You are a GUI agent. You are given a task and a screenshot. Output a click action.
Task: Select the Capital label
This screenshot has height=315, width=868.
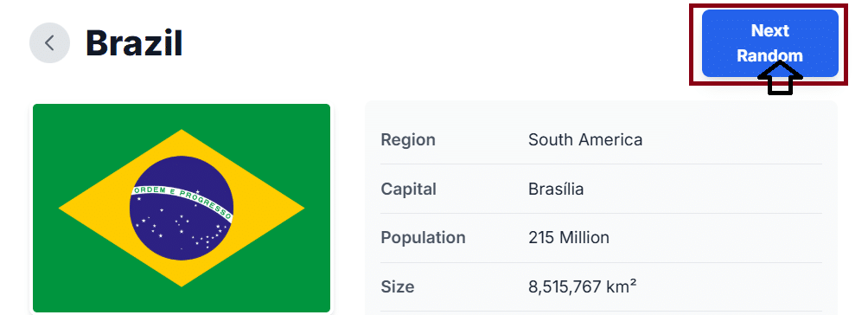(409, 190)
